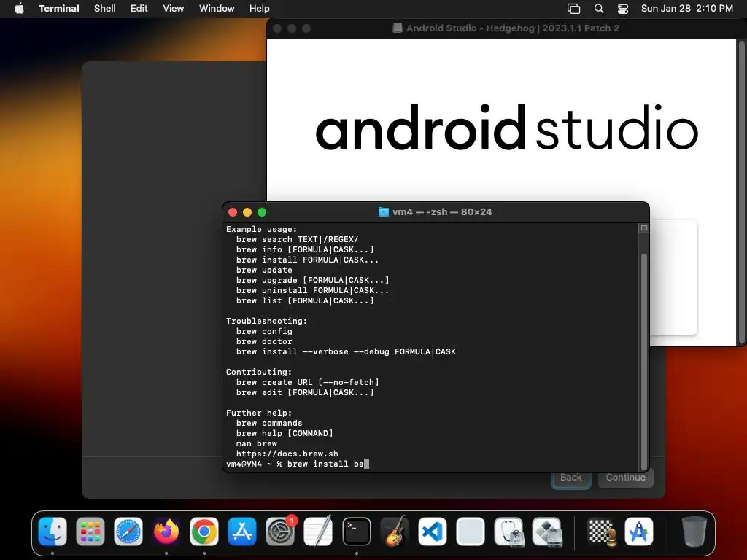Click the prompt line 'brew install ba'
Viewport: 747px width, 560px height.
[298, 464]
